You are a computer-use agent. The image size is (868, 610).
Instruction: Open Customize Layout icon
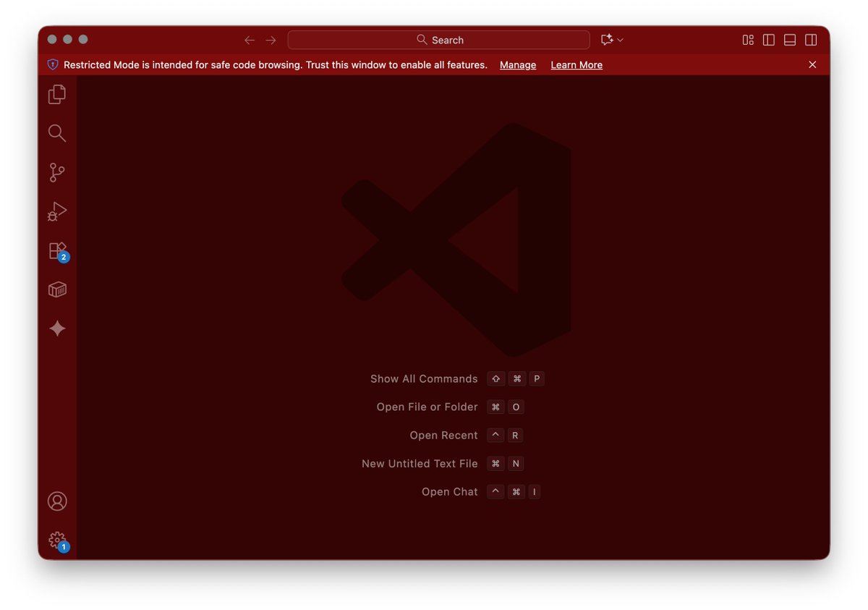(748, 40)
